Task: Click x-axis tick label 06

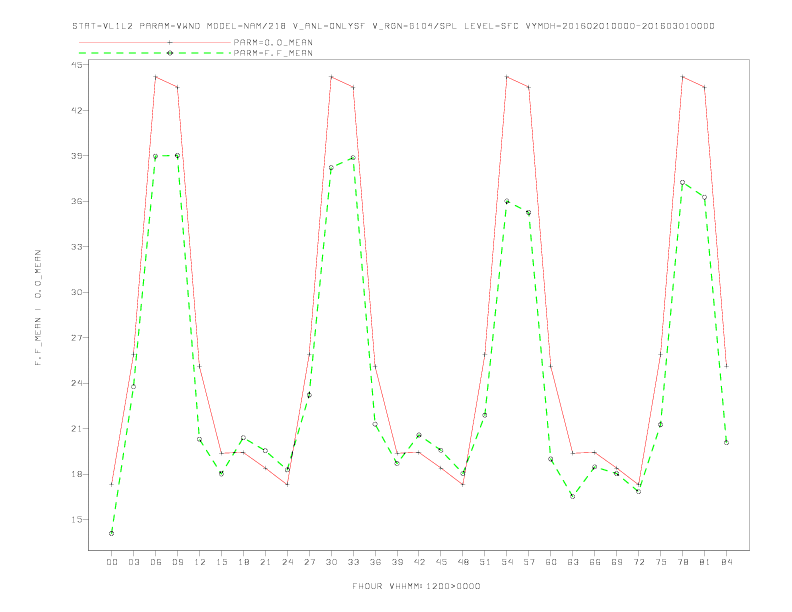Action: coord(156,562)
